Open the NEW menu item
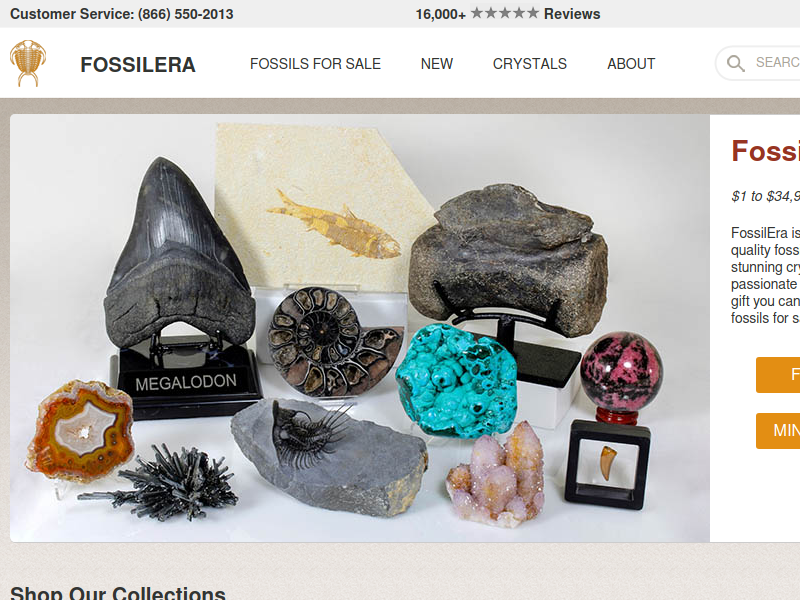 pos(437,64)
